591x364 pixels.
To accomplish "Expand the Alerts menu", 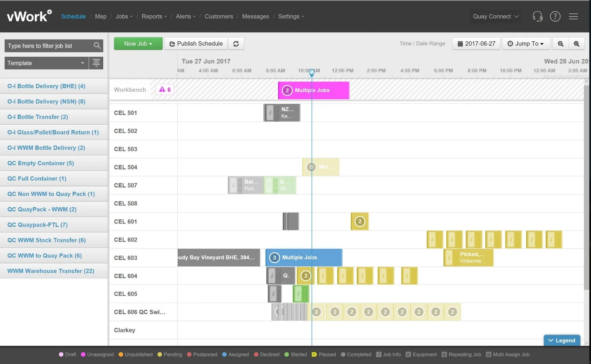I will (x=186, y=17).
